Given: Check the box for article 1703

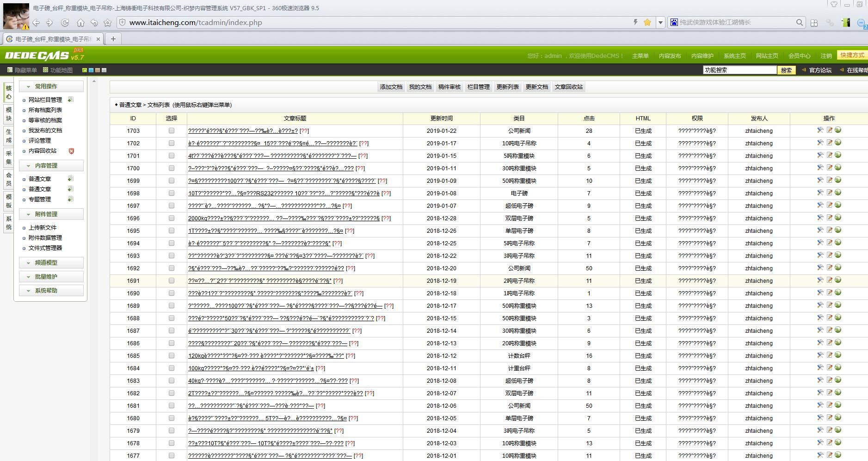Looking at the screenshot, I should point(172,131).
